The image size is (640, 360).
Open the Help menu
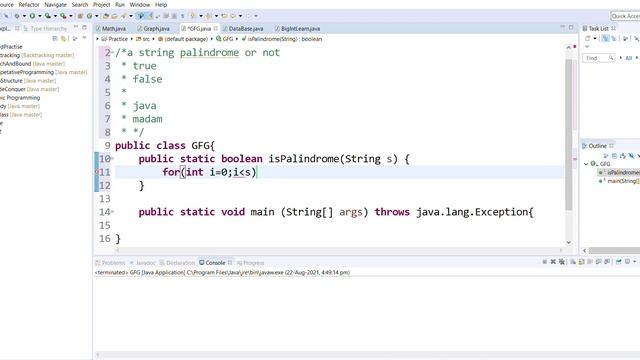click(161, 4)
